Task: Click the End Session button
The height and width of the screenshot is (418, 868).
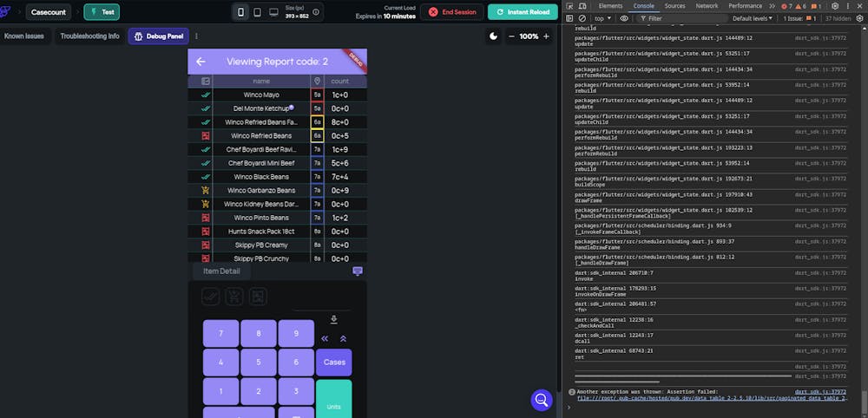Action: (451, 12)
